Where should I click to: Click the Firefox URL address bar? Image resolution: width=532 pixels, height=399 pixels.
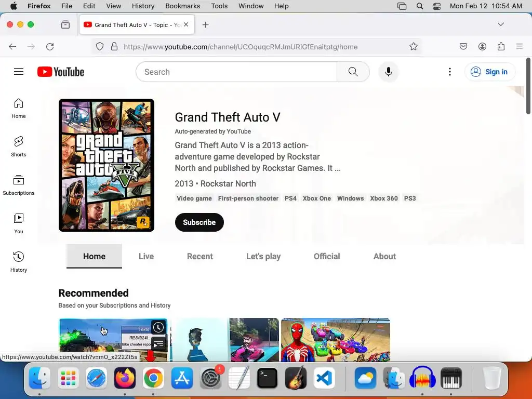pyautogui.click(x=256, y=46)
